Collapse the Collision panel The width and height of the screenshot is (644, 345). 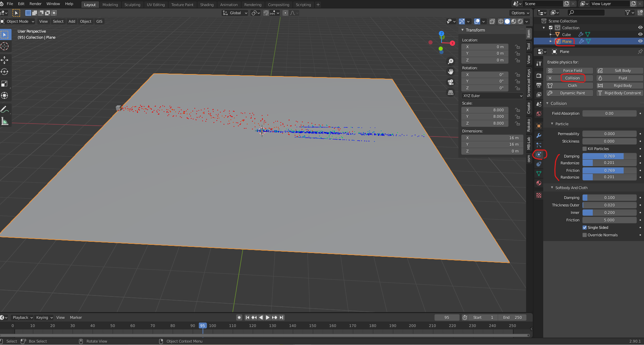coord(547,104)
